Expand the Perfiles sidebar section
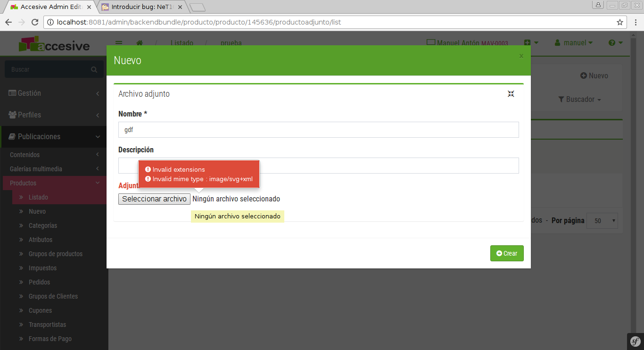The width and height of the screenshot is (644, 350). (x=54, y=115)
